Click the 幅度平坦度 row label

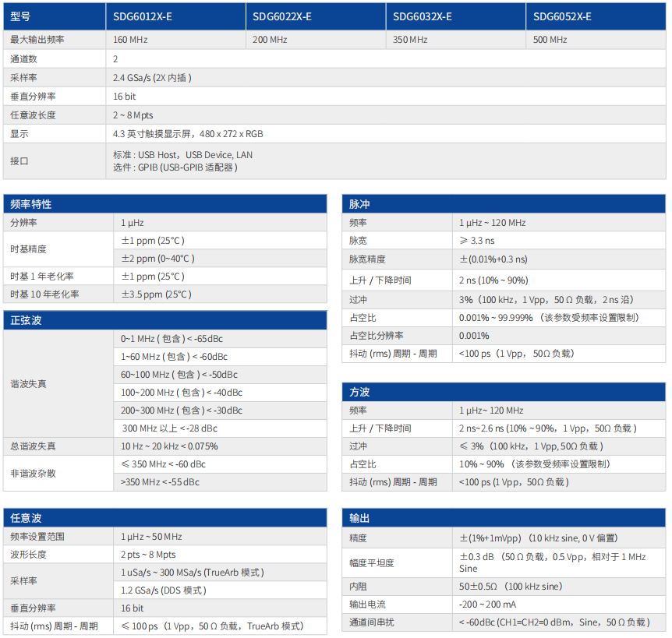click(372, 562)
